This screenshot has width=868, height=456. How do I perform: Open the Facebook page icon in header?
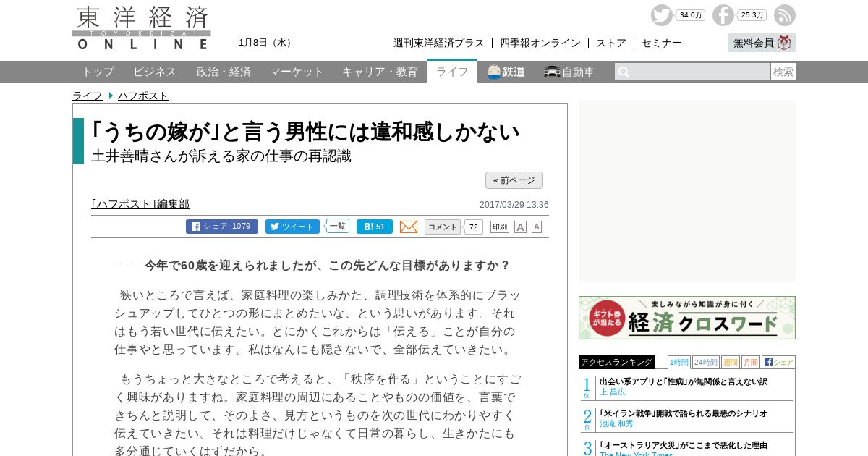[x=723, y=15]
